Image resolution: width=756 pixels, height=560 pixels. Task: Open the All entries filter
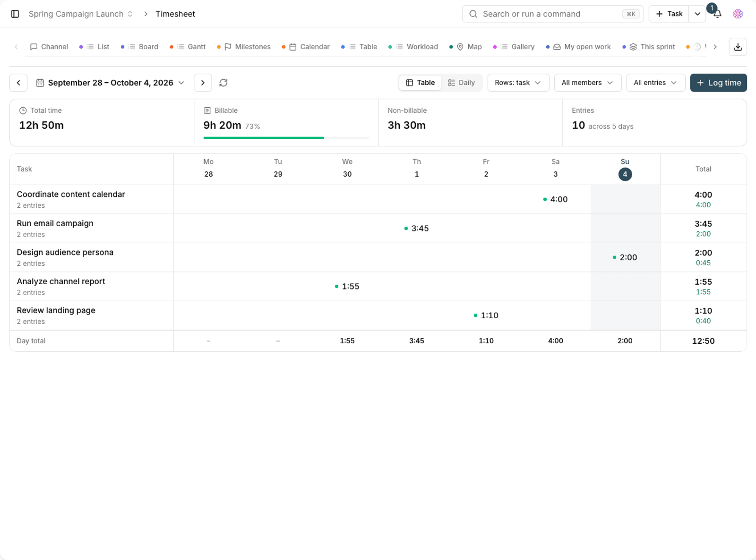tap(655, 83)
